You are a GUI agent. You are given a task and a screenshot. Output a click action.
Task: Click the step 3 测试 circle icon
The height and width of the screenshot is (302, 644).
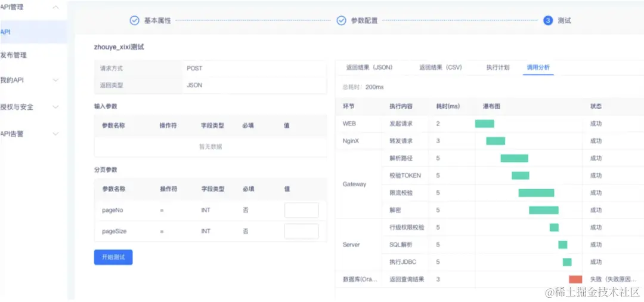click(x=548, y=20)
